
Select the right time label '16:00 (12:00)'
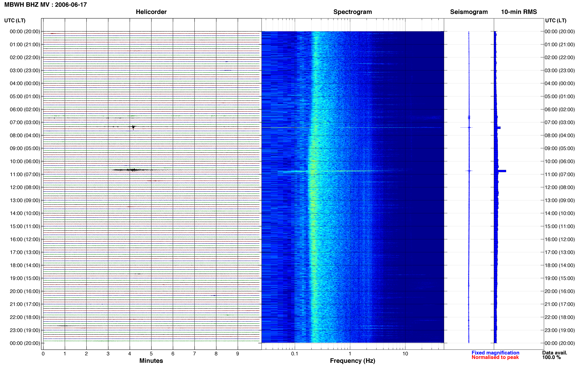560,239
